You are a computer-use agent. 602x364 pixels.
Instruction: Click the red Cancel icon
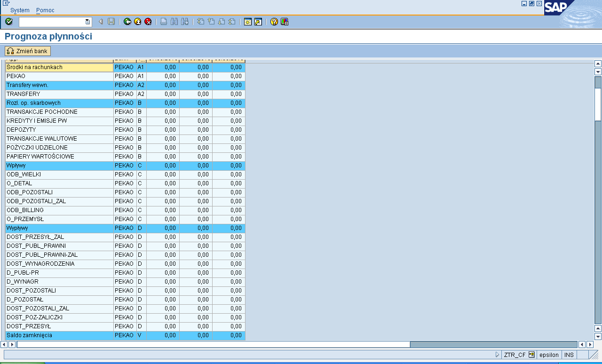(x=148, y=22)
